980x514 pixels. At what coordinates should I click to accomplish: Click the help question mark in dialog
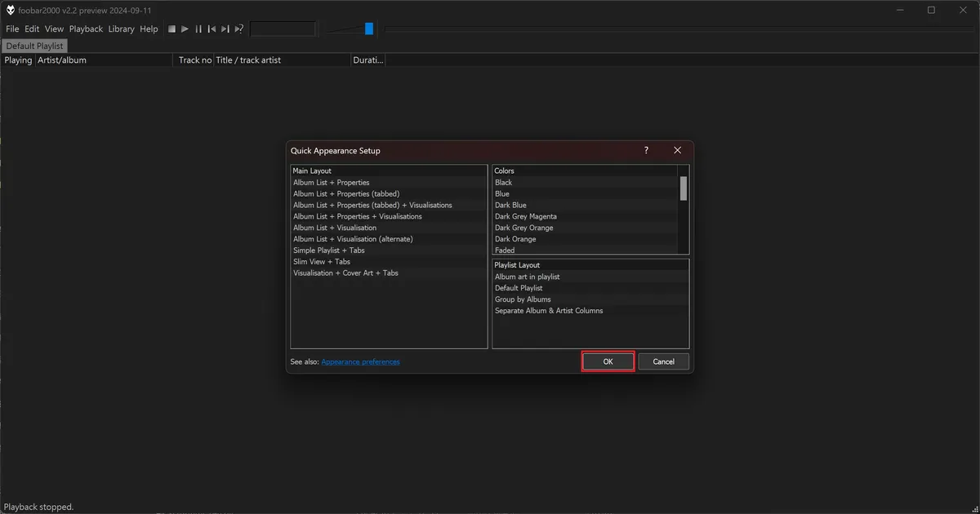[x=646, y=150]
